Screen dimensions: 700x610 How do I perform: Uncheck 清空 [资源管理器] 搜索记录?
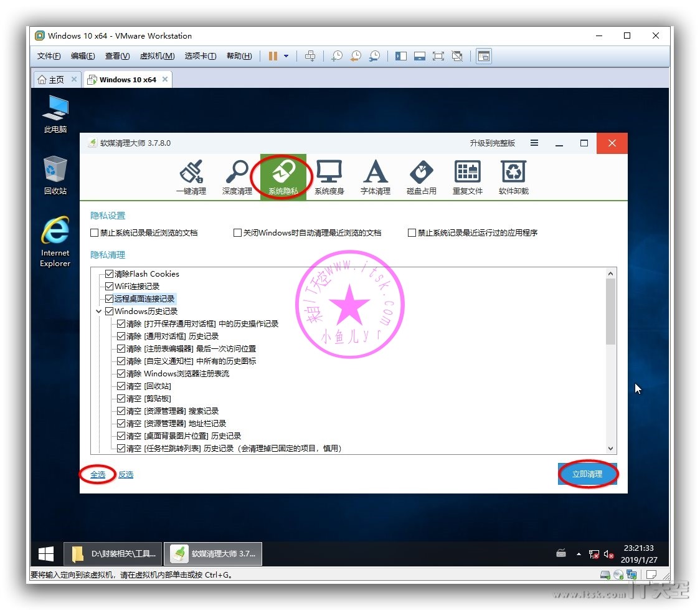(x=121, y=411)
